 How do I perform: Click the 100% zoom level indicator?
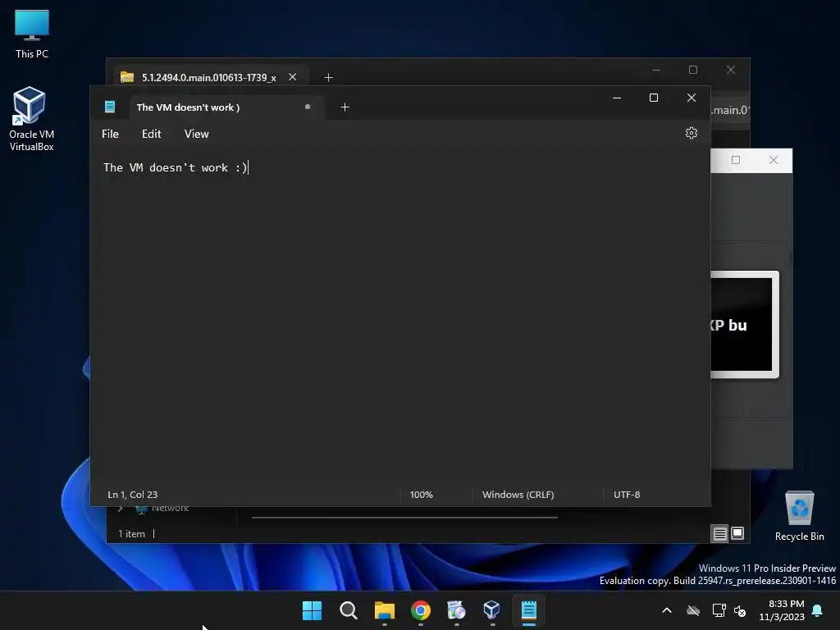pos(421,495)
